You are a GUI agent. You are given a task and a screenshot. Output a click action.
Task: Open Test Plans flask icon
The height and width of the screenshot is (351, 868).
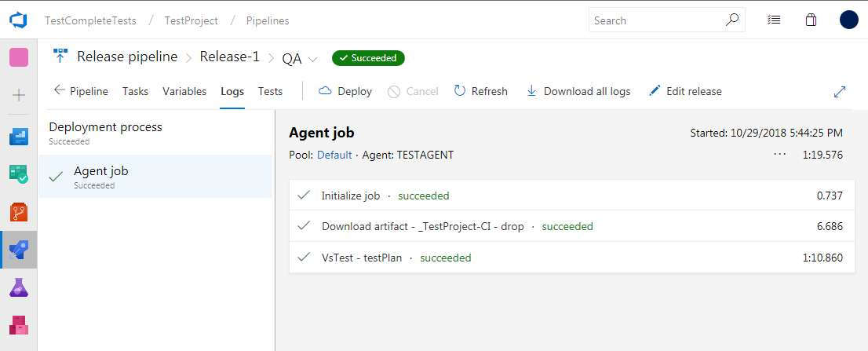pos(19,287)
